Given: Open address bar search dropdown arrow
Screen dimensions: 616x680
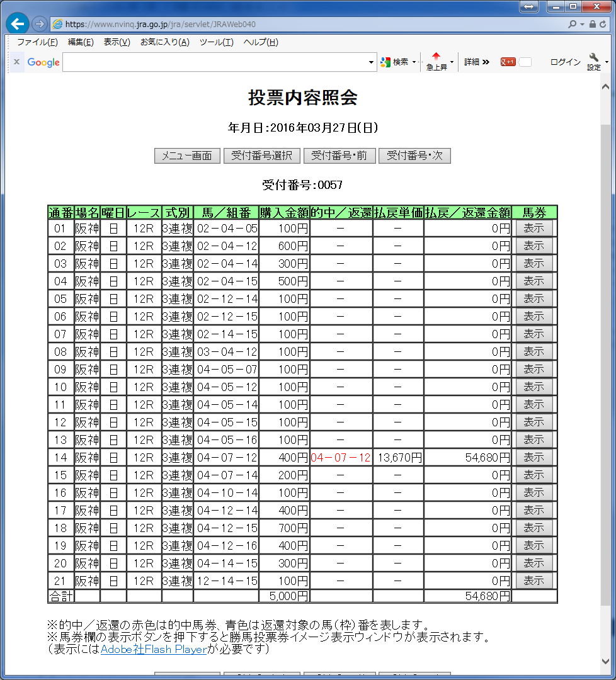Looking at the screenshot, I should pyautogui.click(x=582, y=25).
